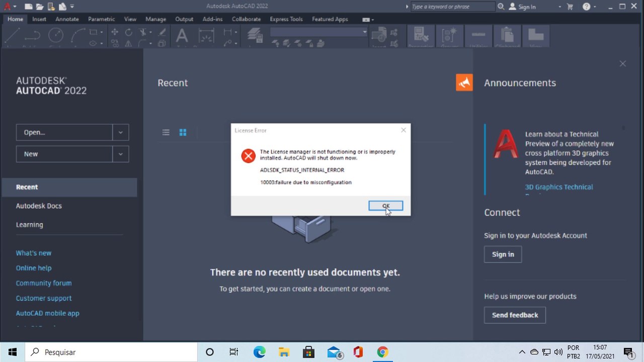Select Recent in the left sidebar
This screenshot has width=644, height=362.
coord(69,187)
